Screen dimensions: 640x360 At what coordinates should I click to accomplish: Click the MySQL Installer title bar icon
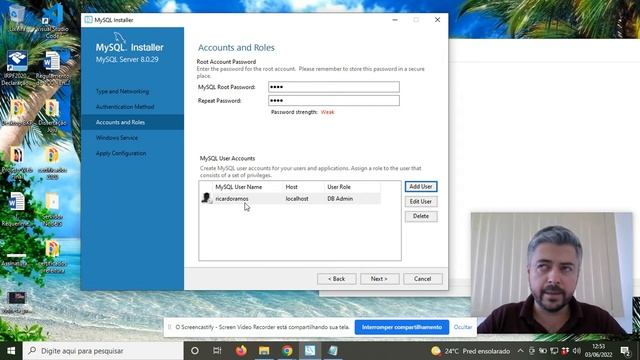tap(88, 20)
